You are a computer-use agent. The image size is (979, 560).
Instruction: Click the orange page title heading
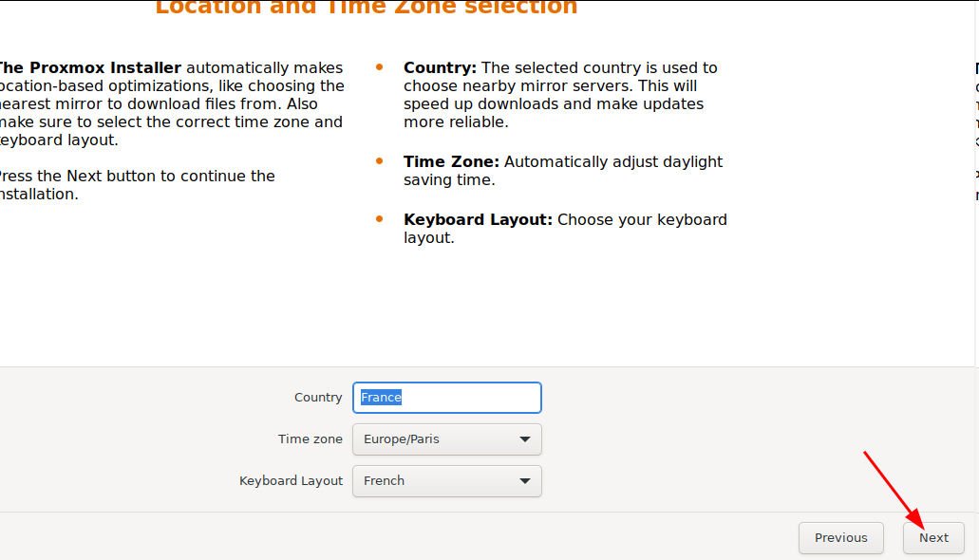(x=366, y=8)
